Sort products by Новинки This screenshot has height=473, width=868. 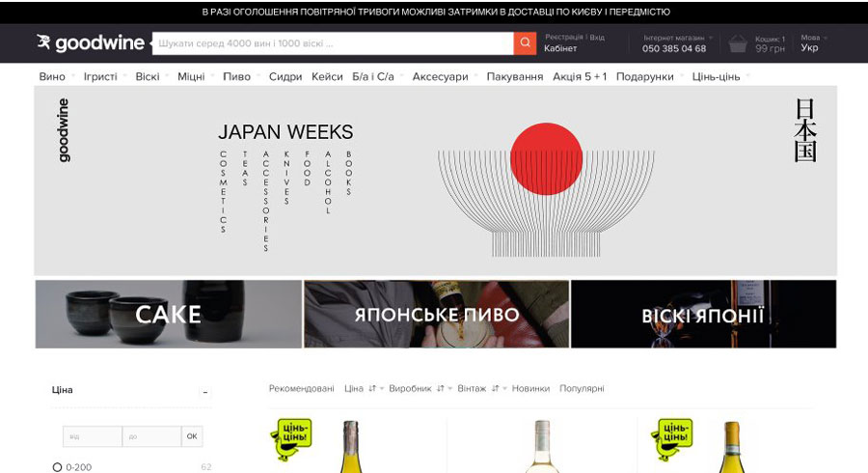[x=530, y=389]
